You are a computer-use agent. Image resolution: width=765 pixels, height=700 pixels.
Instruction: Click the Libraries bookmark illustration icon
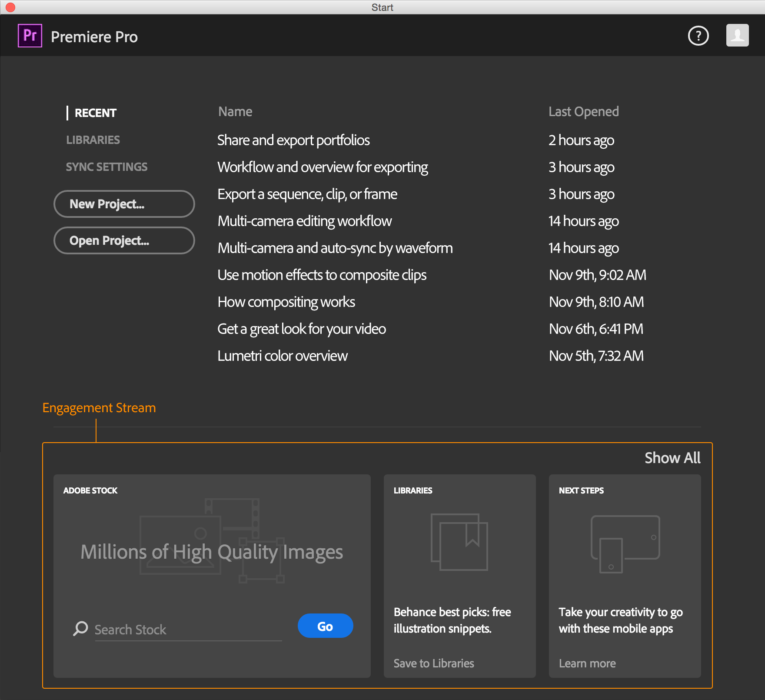459,542
